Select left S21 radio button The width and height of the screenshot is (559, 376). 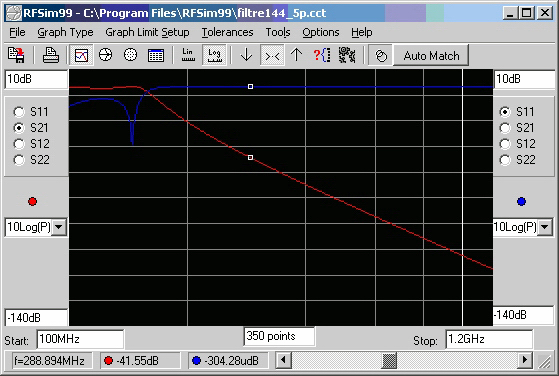point(19,128)
